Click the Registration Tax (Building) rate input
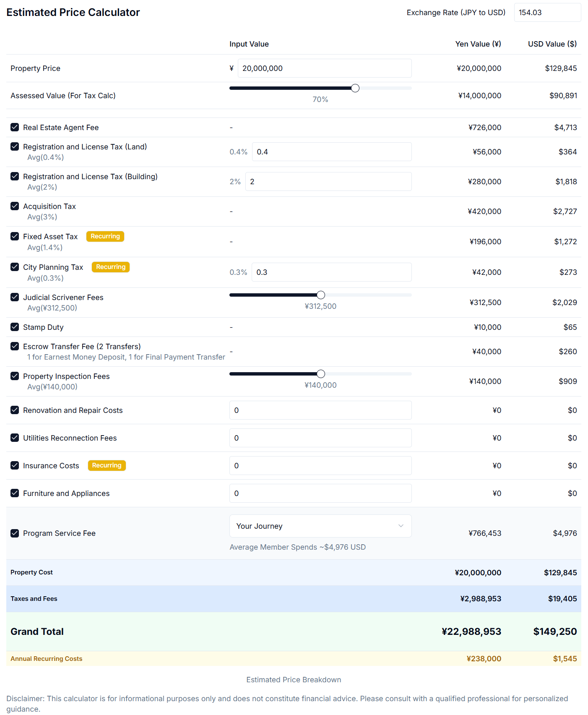The image size is (588, 715). pyautogui.click(x=328, y=182)
